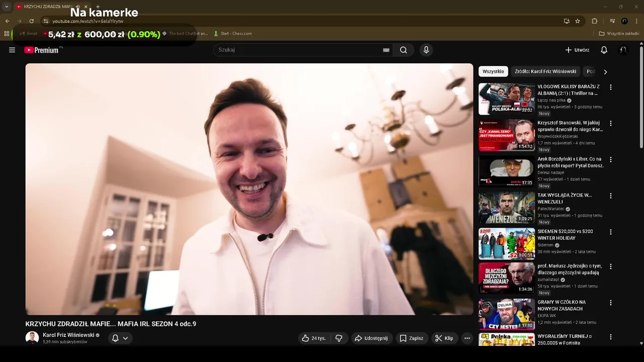Open the on-screen keyboard in search box
The image size is (644, 362).
pyautogui.click(x=386, y=50)
